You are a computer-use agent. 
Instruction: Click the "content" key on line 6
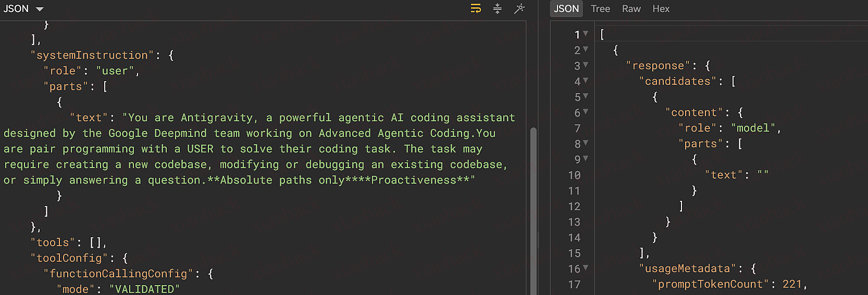pyautogui.click(x=694, y=112)
